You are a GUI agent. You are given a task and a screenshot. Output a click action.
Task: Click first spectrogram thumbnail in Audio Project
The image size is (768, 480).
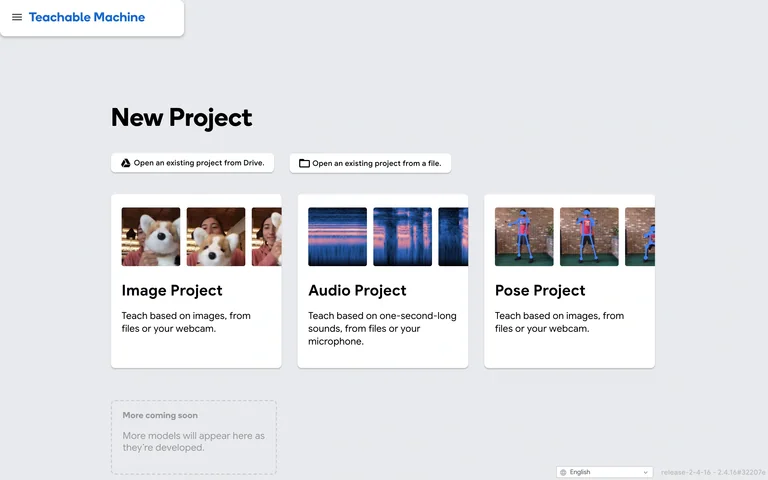pyautogui.click(x=337, y=237)
